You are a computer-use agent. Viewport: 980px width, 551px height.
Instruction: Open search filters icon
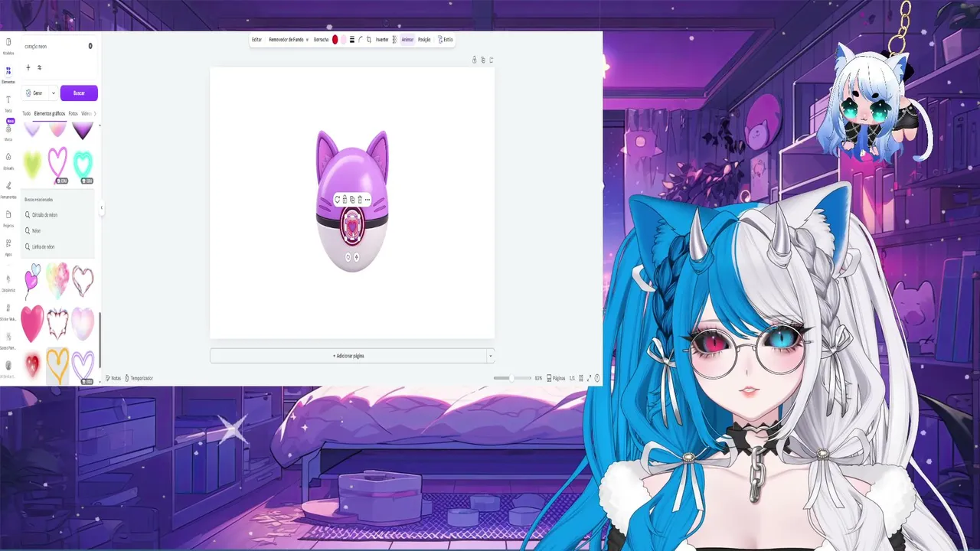pyautogui.click(x=40, y=67)
